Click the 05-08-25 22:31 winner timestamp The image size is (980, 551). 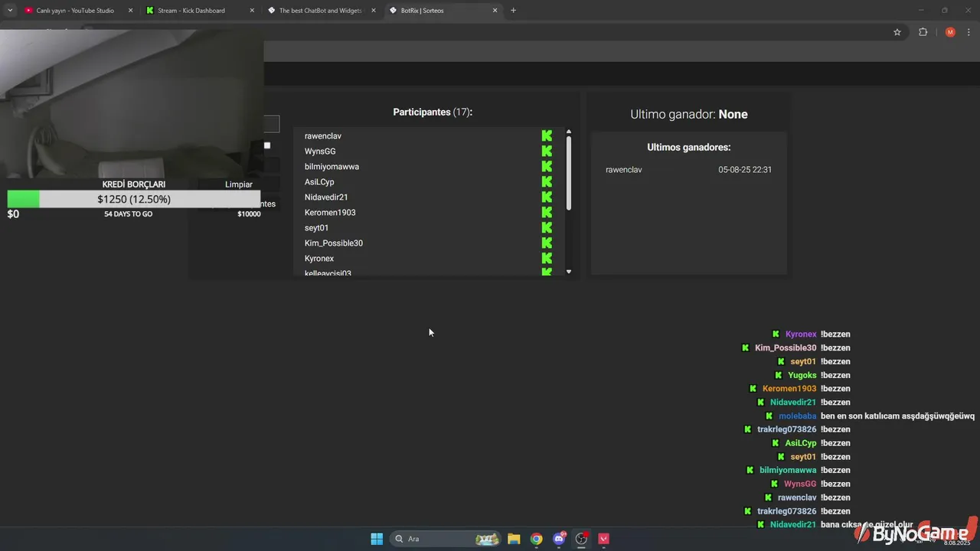pyautogui.click(x=745, y=170)
